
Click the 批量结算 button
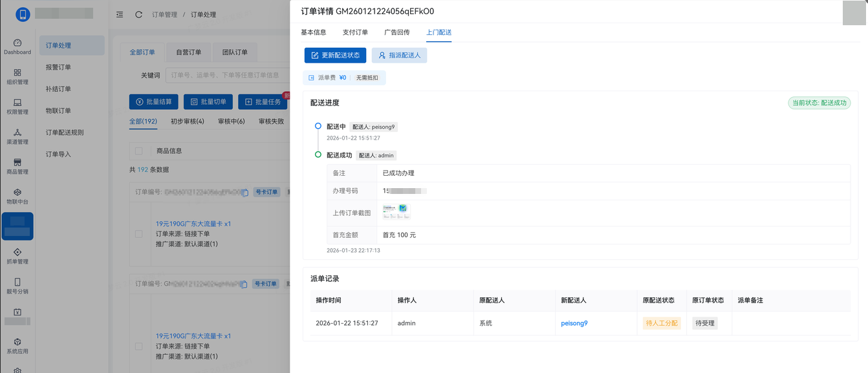(x=154, y=101)
